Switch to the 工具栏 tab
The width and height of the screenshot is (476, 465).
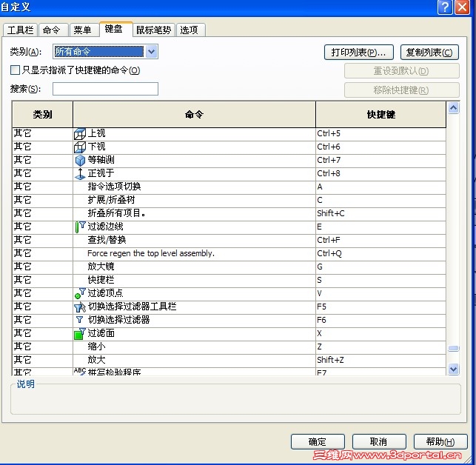(x=20, y=30)
